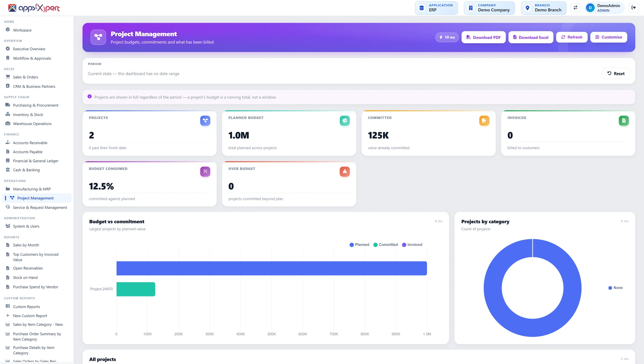Image resolution: width=644 pixels, height=364 pixels.
Task: Click the Project Management header icon
Action: coord(98,37)
